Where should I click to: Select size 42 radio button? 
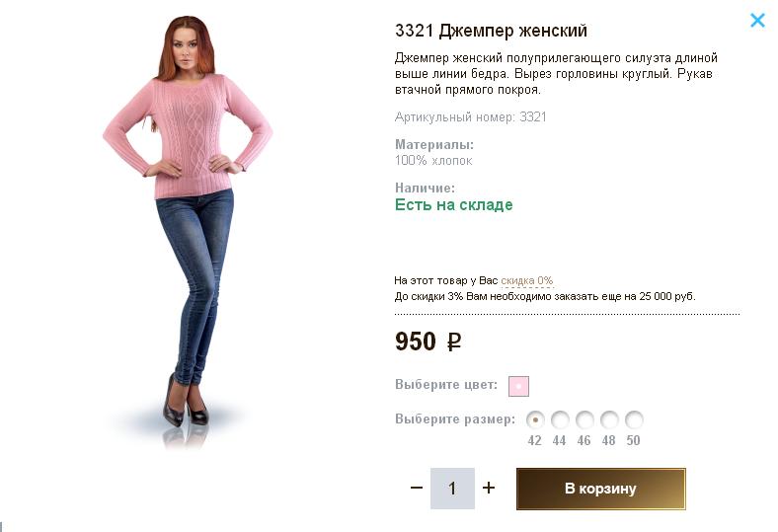[x=535, y=419]
